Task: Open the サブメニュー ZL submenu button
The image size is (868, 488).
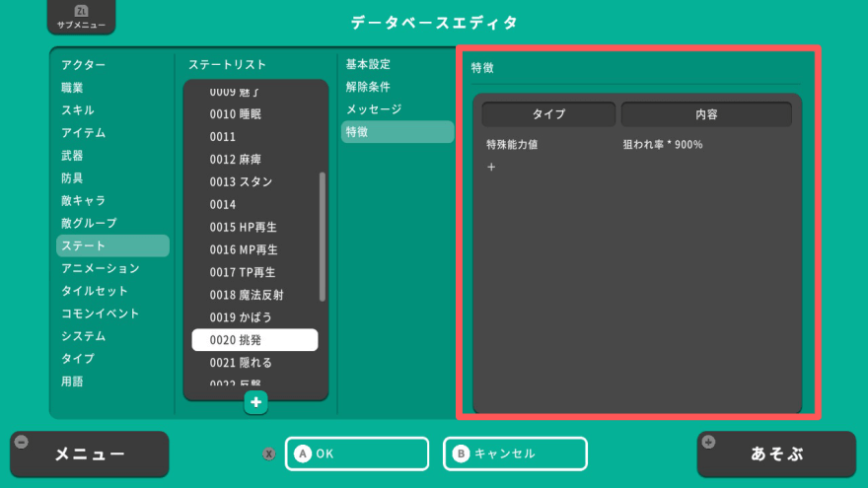Action: [81, 17]
